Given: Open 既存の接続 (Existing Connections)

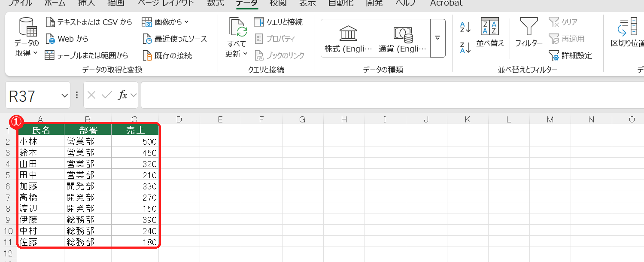Looking at the screenshot, I should [x=167, y=55].
